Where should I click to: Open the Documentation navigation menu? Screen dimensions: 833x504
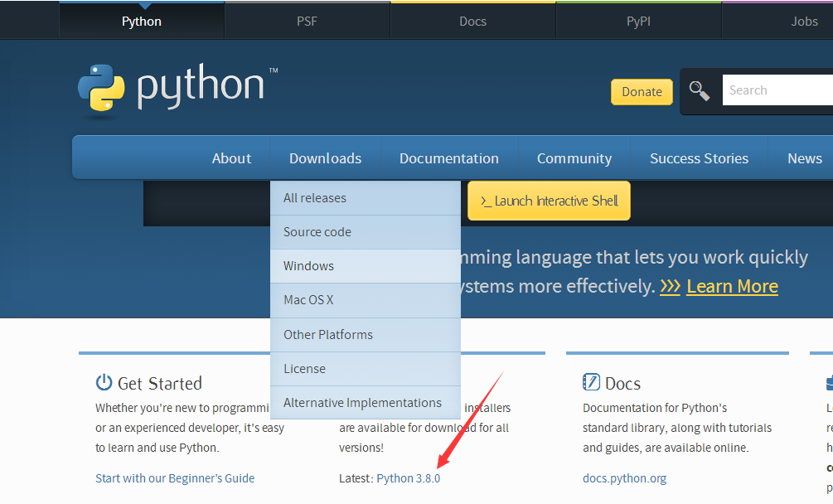tap(449, 158)
